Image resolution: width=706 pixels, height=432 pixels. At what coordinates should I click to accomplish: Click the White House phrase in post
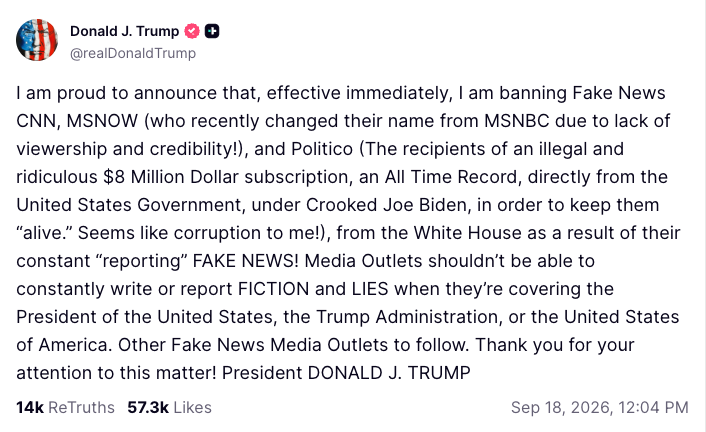tap(468, 233)
